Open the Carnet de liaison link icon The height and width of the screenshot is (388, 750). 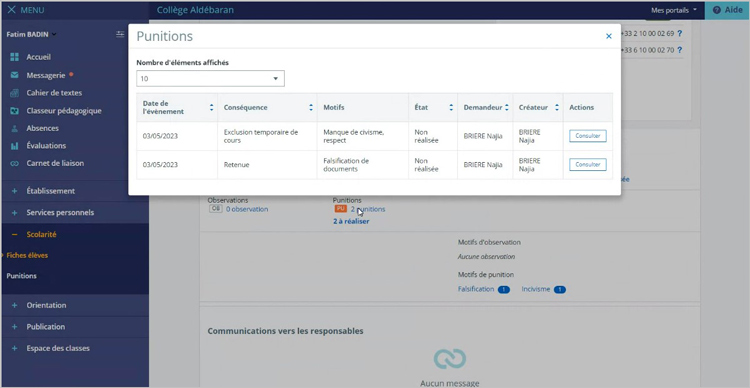click(x=14, y=163)
